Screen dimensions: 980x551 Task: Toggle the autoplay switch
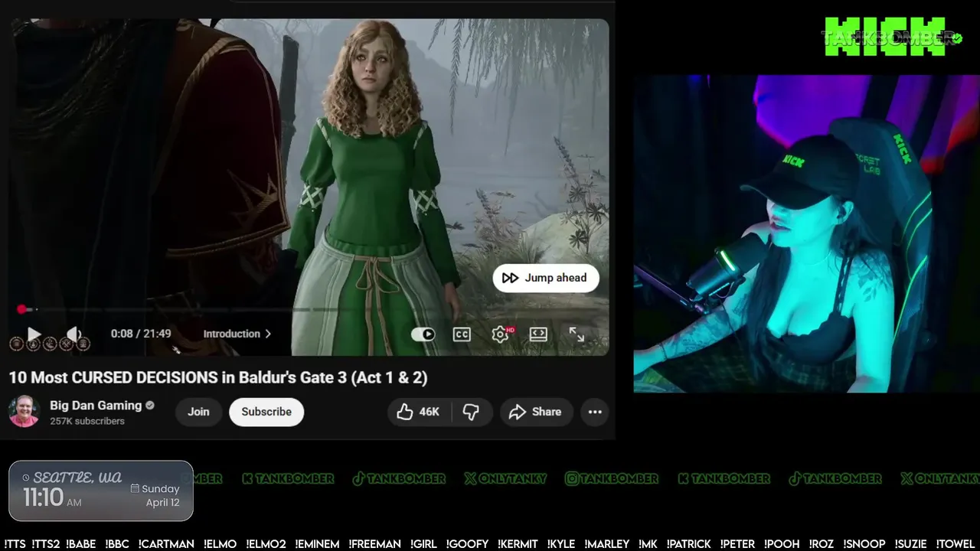(x=423, y=334)
